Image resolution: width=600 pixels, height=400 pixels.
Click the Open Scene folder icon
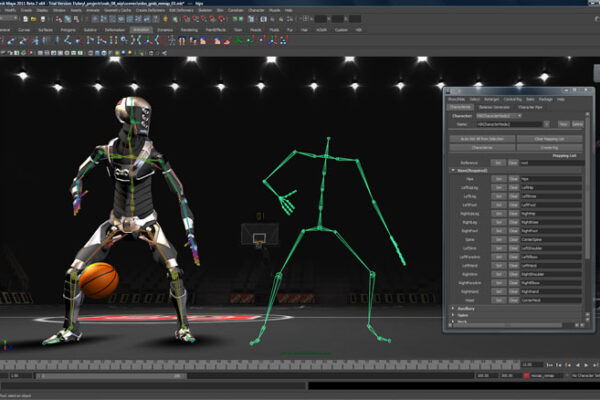coord(34,19)
